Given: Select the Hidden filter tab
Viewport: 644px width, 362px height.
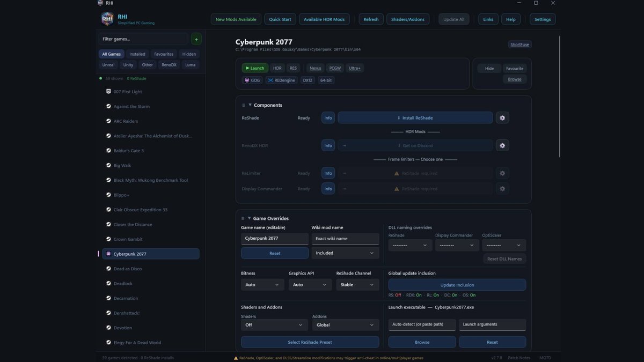Looking at the screenshot, I should (189, 54).
